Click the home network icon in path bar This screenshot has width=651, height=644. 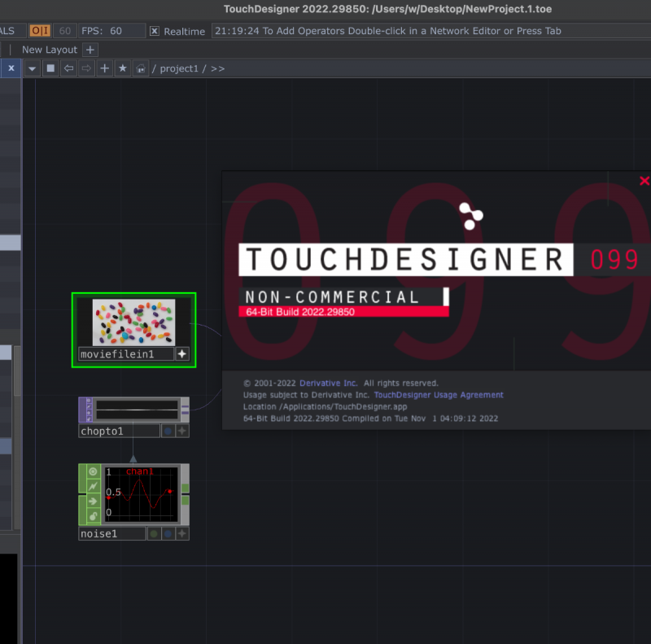[x=141, y=68]
